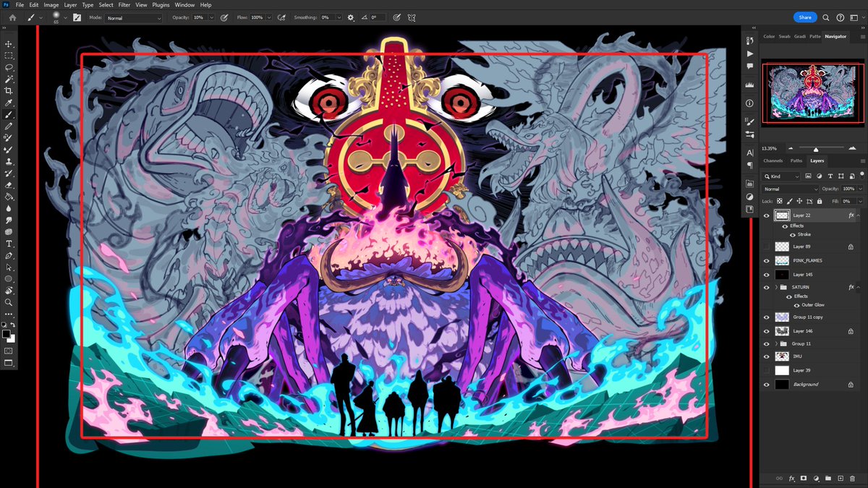Add layer style fx at panel bottom

792,479
